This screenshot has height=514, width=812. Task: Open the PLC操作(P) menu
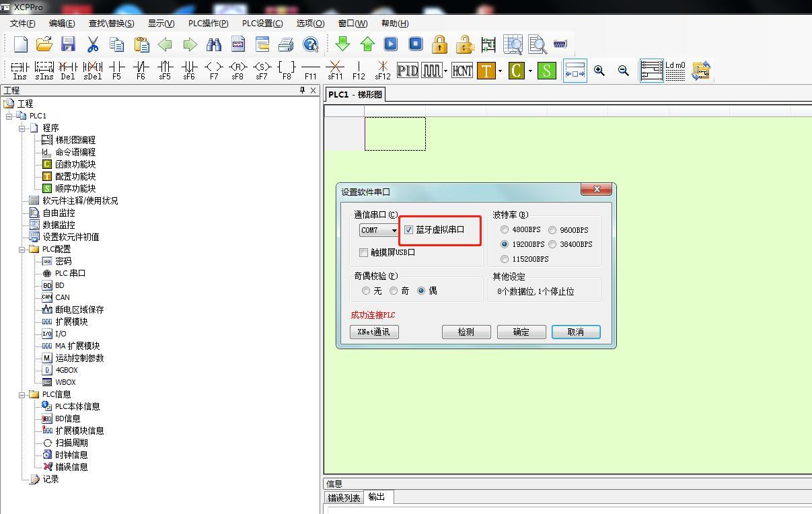pyautogui.click(x=208, y=23)
